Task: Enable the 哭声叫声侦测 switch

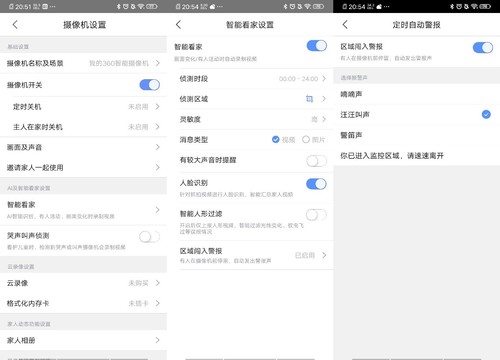Action: [150, 237]
